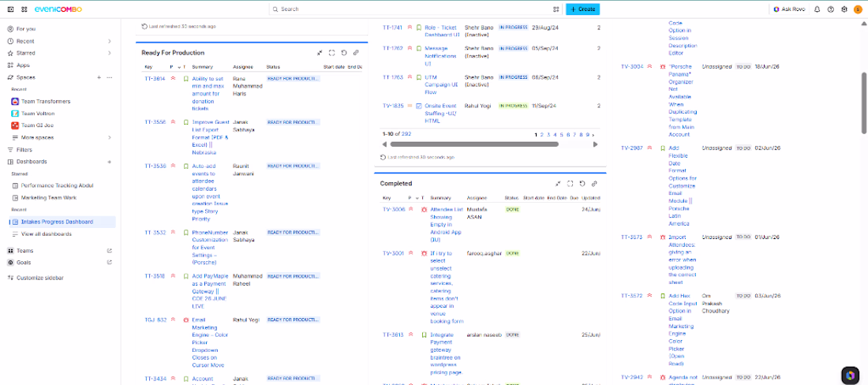
Task: Refresh the Completed gadget
Action: (x=582, y=184)
